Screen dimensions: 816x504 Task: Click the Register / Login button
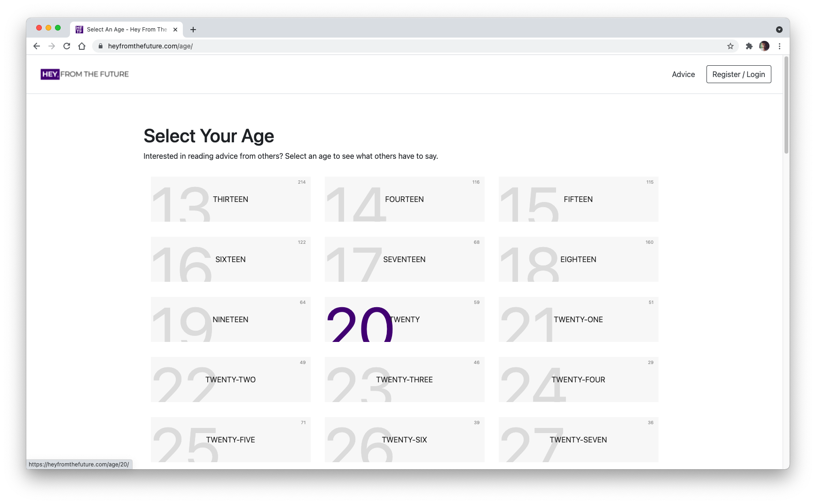click(x=738, y=74)
